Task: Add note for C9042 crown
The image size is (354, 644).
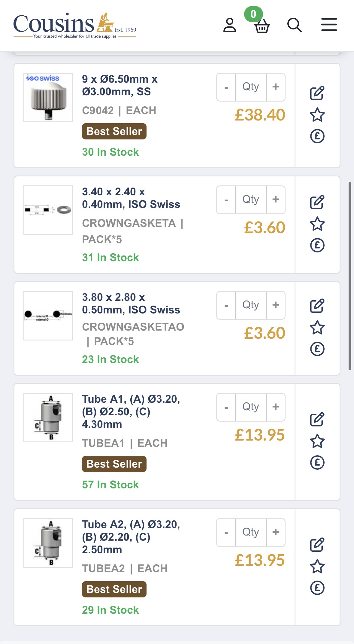Action: (317, 93)
